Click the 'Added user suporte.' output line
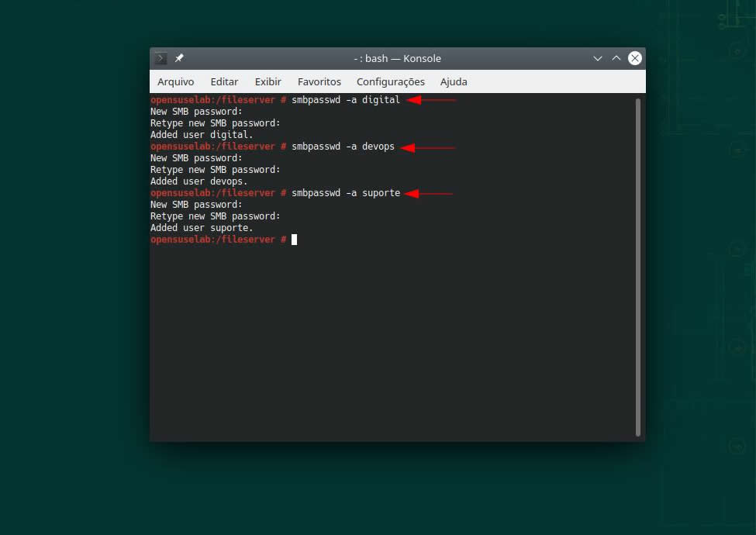The width and height of the screenshot is (756, 535). point(202,228)
